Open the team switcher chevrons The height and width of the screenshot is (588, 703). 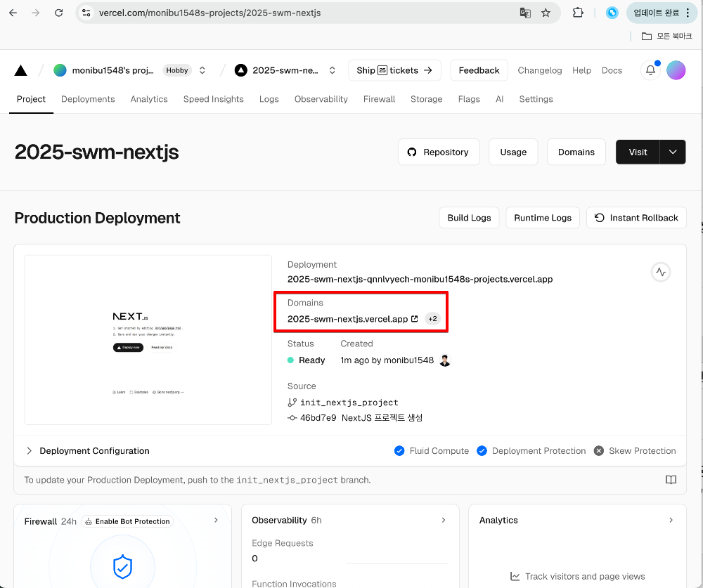click(202, 70)
